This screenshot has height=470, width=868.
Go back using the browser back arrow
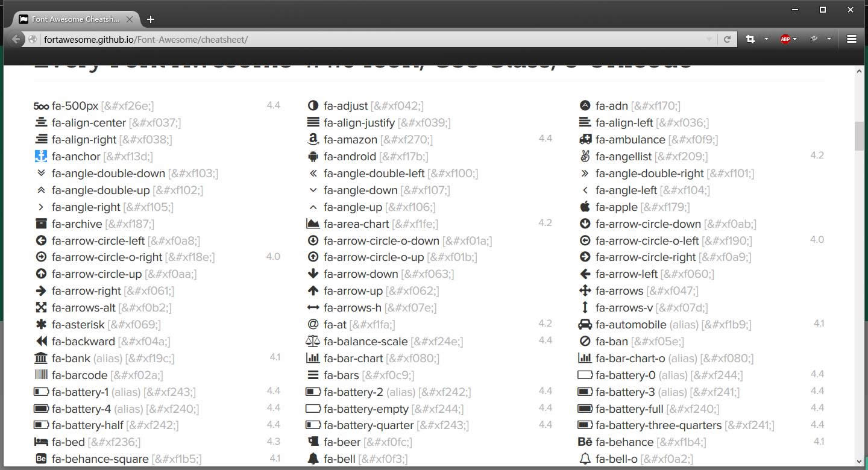[x=16, y=39]
